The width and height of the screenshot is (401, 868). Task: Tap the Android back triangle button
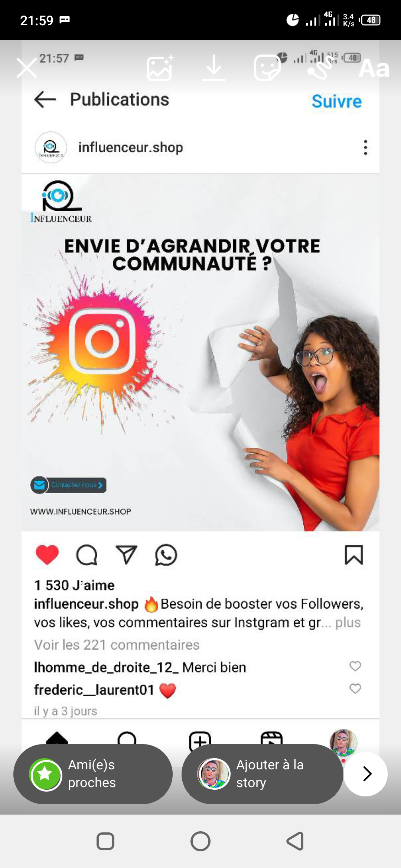coord(296,841)
